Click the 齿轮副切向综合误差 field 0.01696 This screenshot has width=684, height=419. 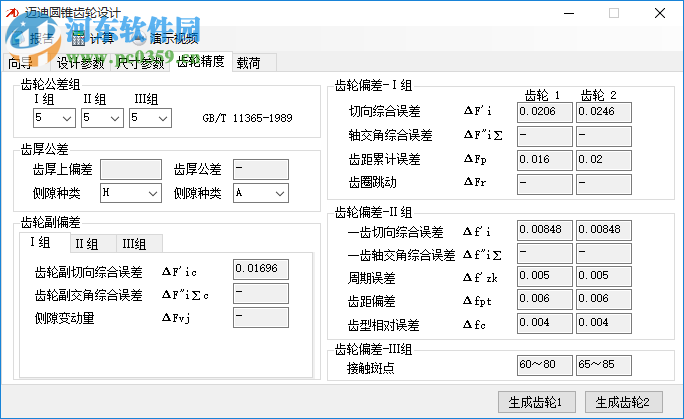pyautogui.click(x=260, y=269)
